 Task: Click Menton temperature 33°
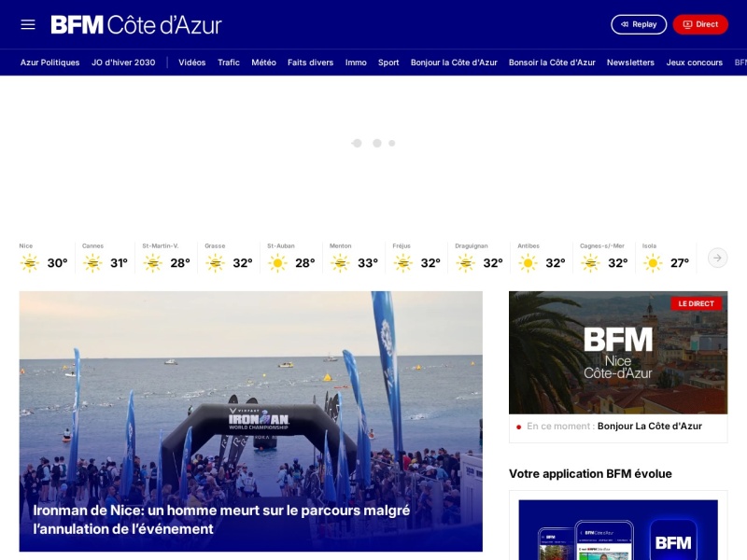[x=368, y=263]
